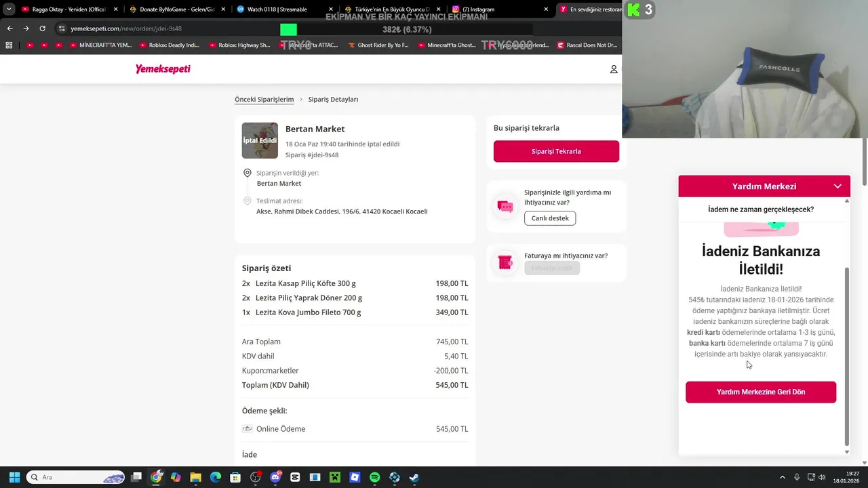Open the apps grid in bookmarks bar
868x488 pixels.
click(9, 45)
